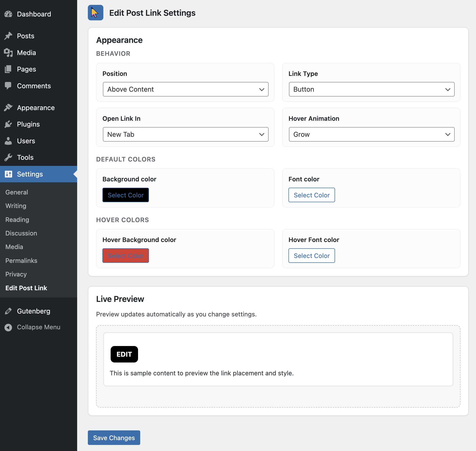The height and width of the screenshot is (451, 476).
Task: Click the Settings menu label
Action: point(30,174)
